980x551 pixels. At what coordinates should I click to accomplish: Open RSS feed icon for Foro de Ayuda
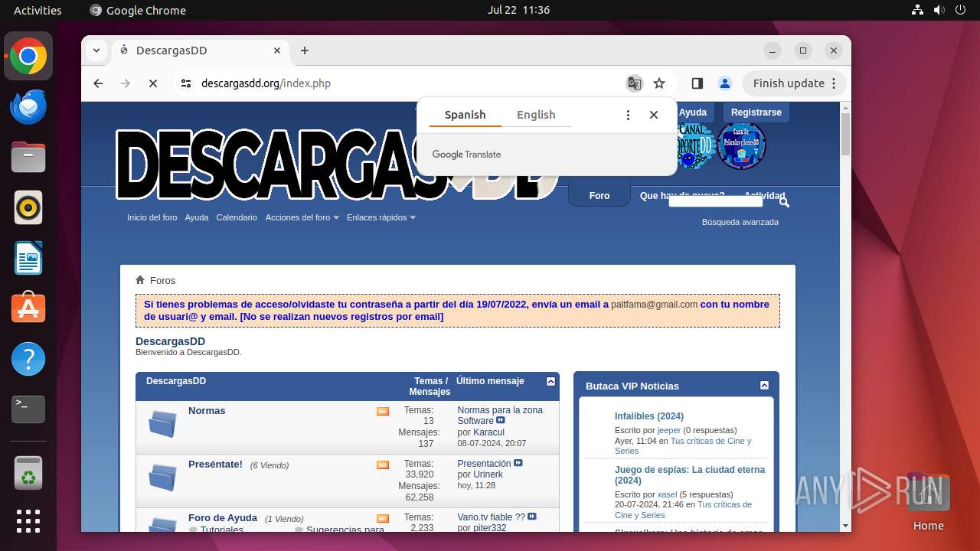click(x=383, y=519)
